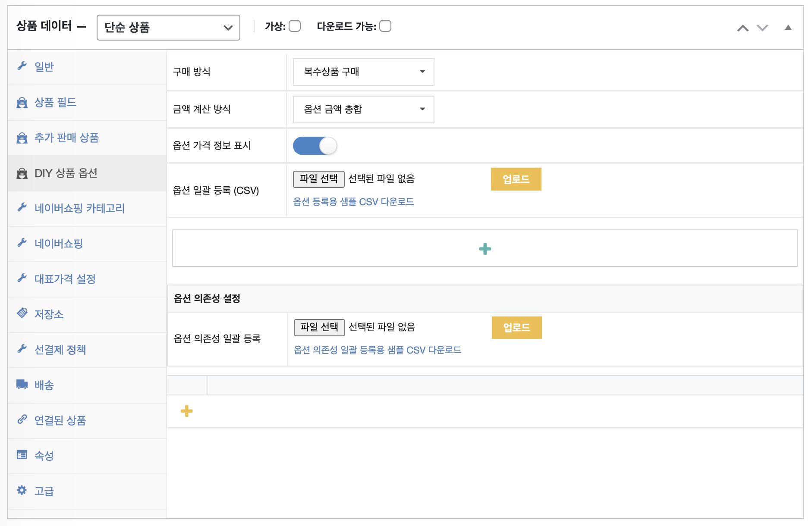Collapse the 상품 데이터 panel with triangle
The height and width of the screenshot is (526, 812).
(788, 28)
